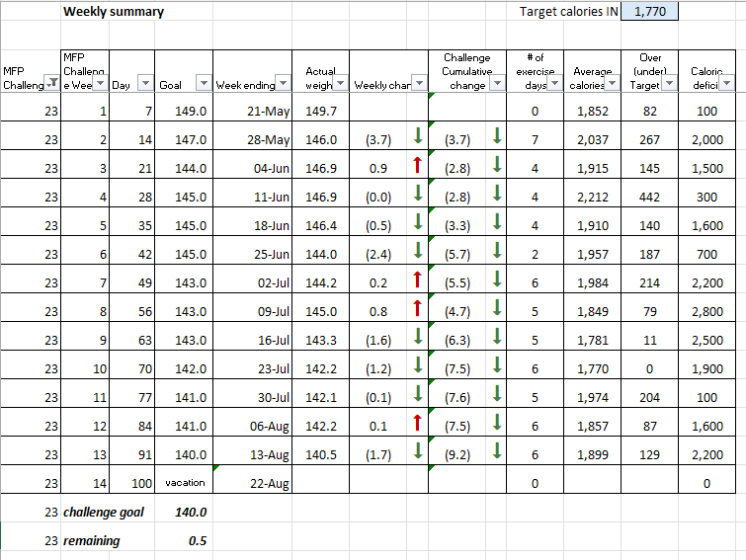Click the red up arrow beside weekly change 0.1
Image resolution: width=746 pixels, height=560 pixels.
pyautogui.click(x=417, y=422)
